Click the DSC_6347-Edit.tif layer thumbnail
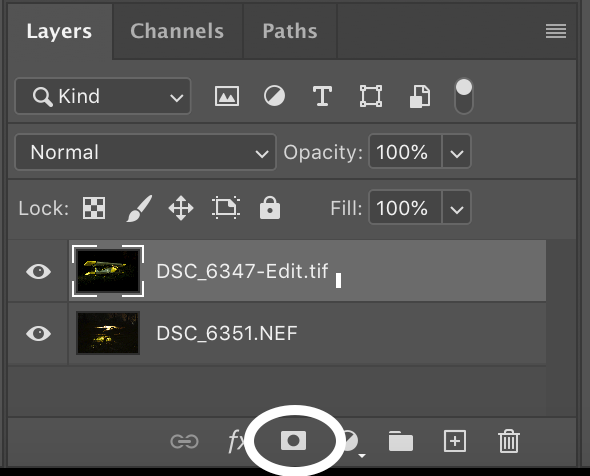Viewport: 590px width, 476px height. click(x=108, y=271)
